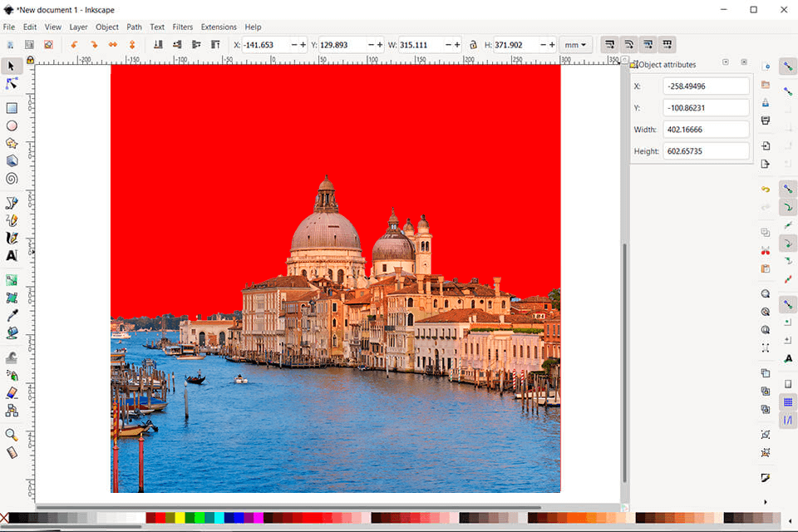
Task: Toggle the guides lock above the ruler
Action: point(30,60)
